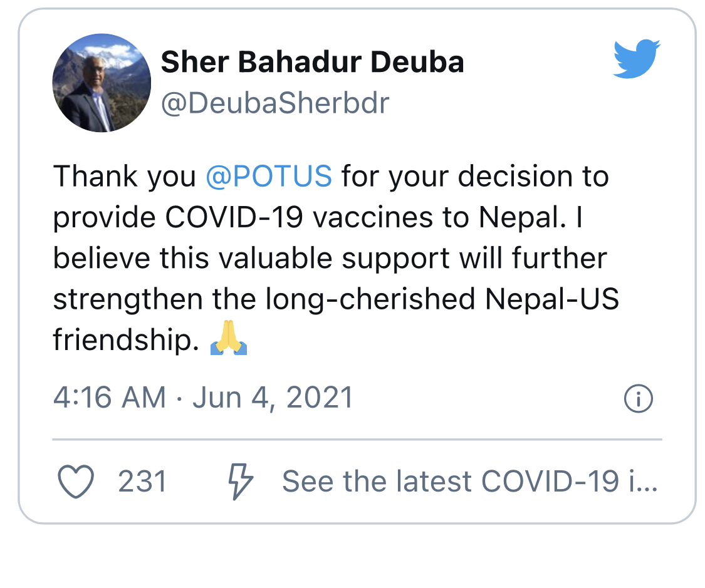Click the phrase long-cherished in the tweet
This screenshot has width=705, height=588.
(370, 300)
